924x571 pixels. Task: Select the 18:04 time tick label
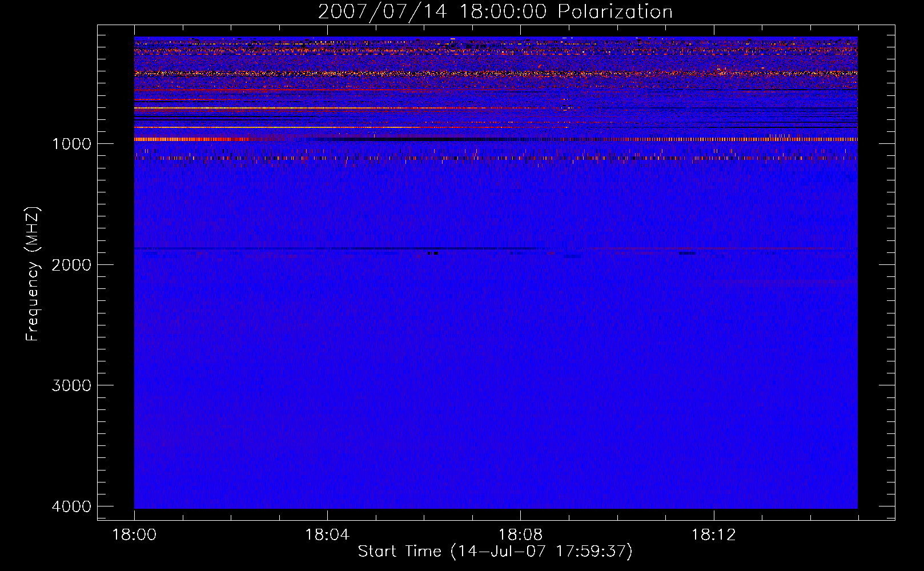point(327,534)
